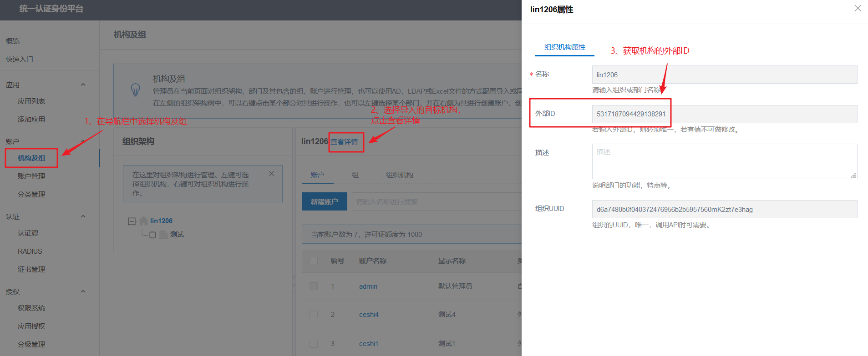Select lin1206 in the organization tree
Image resolution: width=868 pixels, height=356 pixels.
(161, 221)
